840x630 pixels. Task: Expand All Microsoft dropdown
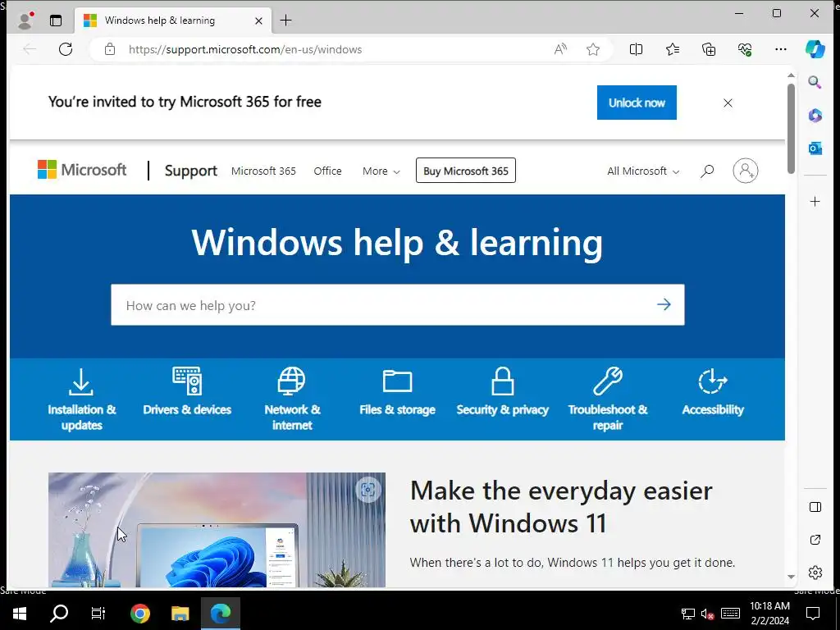pyautogui.click(x=643, y=171)
